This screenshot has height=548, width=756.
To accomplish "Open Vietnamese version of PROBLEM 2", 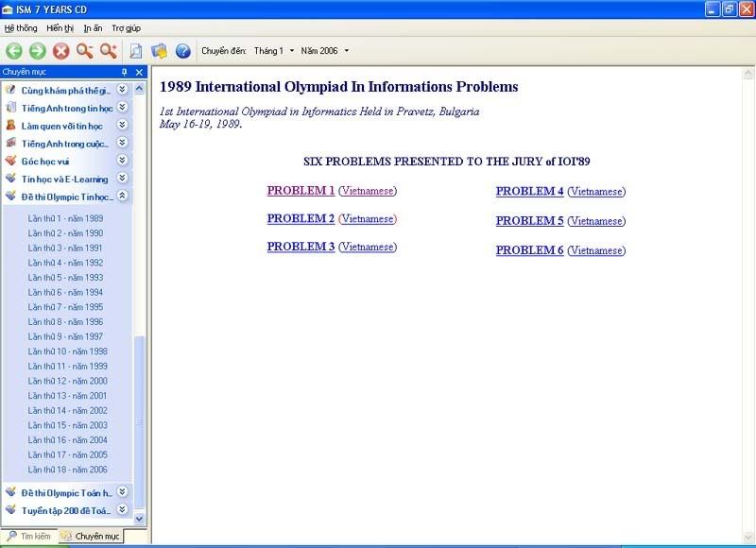I will pos(367,219).
